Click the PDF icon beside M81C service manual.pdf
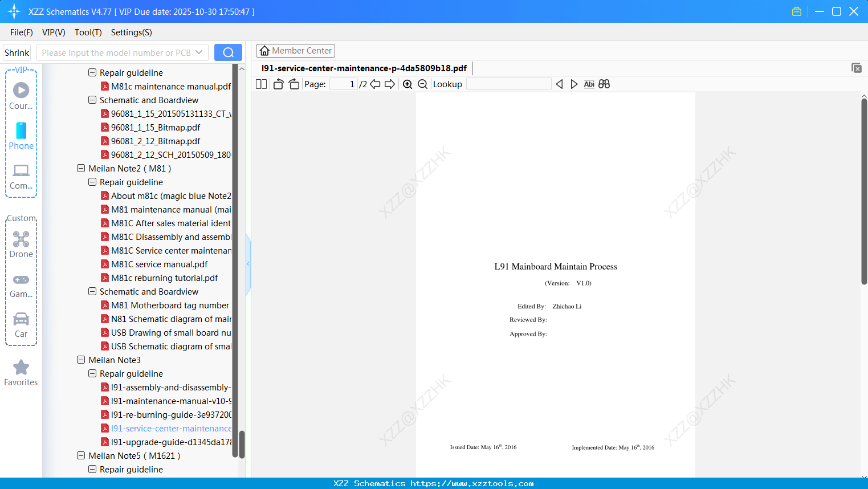Image resolution: width=868 pixels, height=489 pixels. (x=105, y=264)
